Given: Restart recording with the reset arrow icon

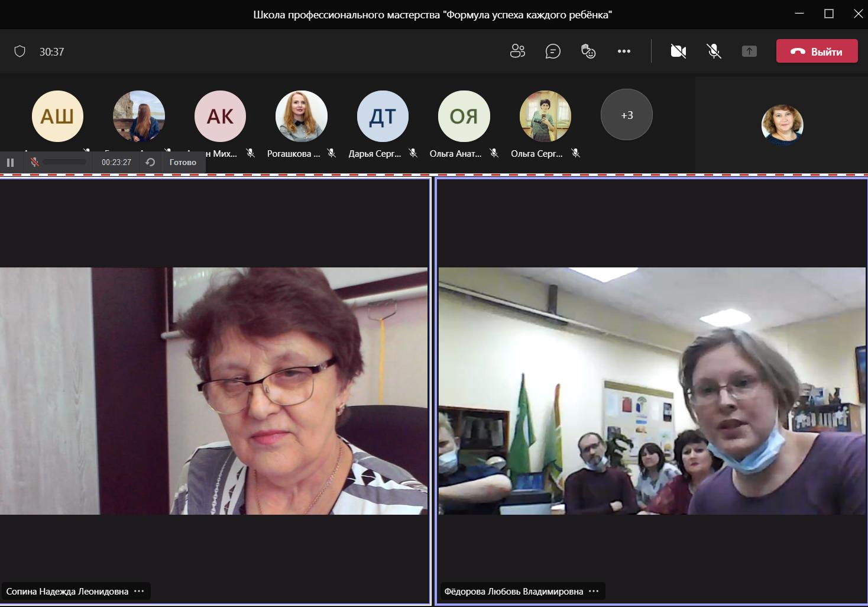Looking at the screenshot, I should point(150,162).
